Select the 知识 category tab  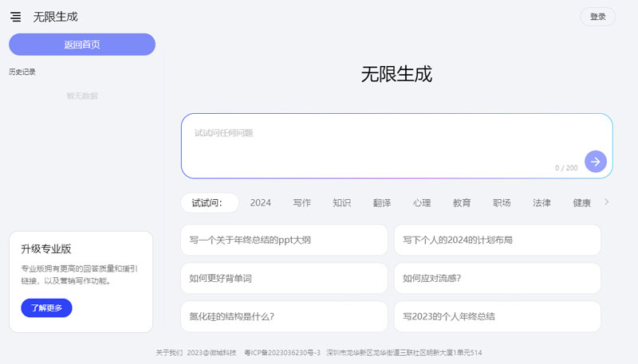[x=341, y=203]
